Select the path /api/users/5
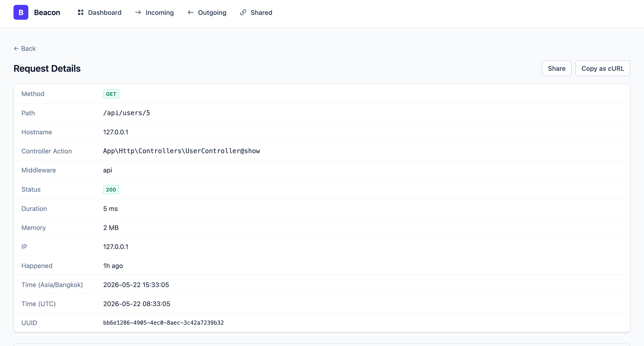Viewport: 644px width, 346px height. click(x=126, y=113)
